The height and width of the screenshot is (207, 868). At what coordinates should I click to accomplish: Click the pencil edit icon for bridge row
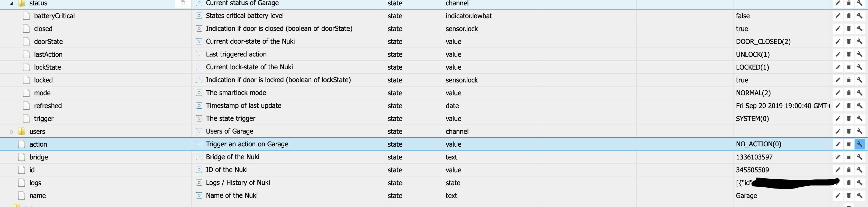[838, 157]
